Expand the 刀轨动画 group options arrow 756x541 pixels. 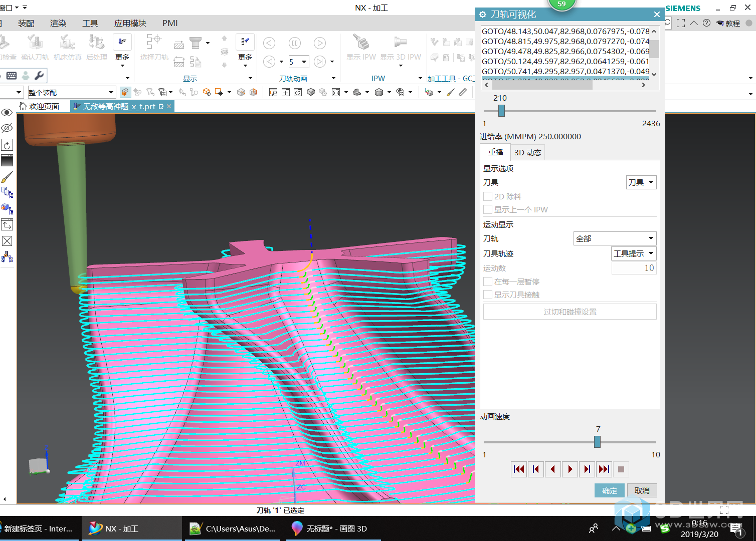click(333, 78)
